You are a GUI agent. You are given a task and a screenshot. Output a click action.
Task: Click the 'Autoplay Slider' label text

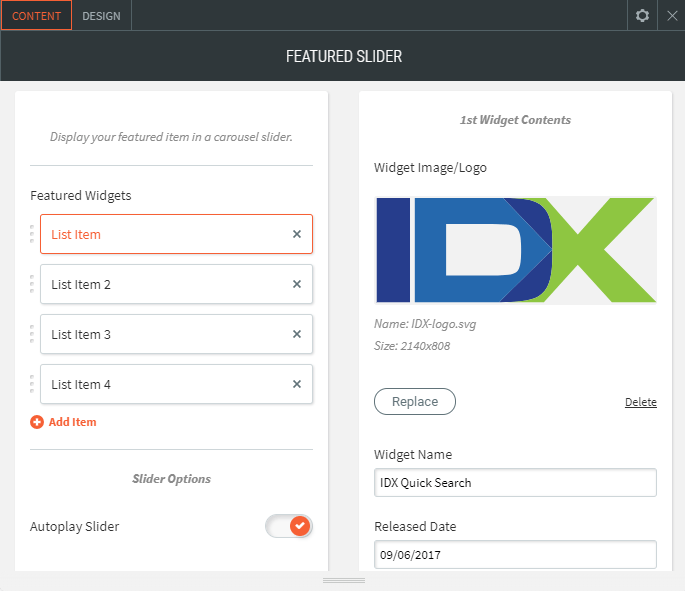(x=75, y=527)
